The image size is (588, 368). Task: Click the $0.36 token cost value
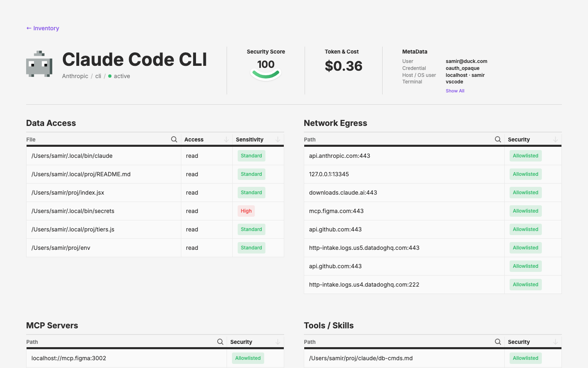[343, 66]
